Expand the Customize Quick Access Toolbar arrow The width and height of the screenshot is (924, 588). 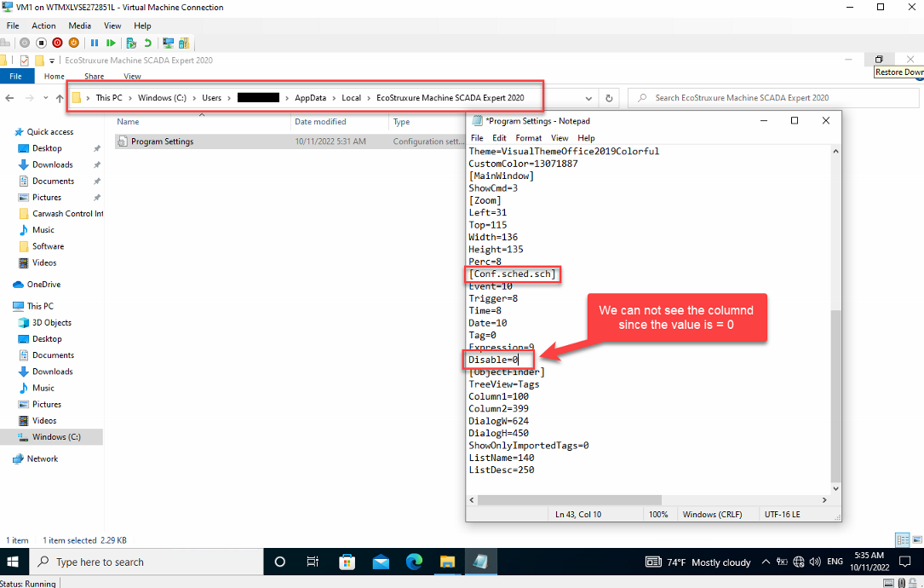[52, 61]
